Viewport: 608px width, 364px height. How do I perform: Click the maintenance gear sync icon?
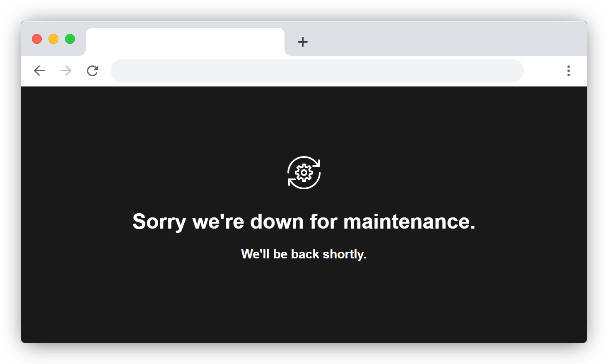[304, 173]
